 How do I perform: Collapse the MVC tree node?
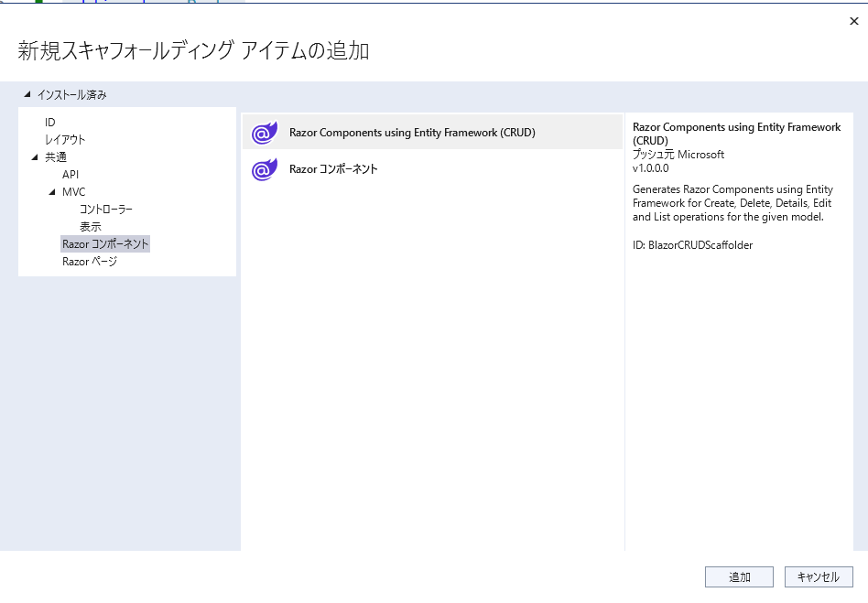tap(52, 192)
